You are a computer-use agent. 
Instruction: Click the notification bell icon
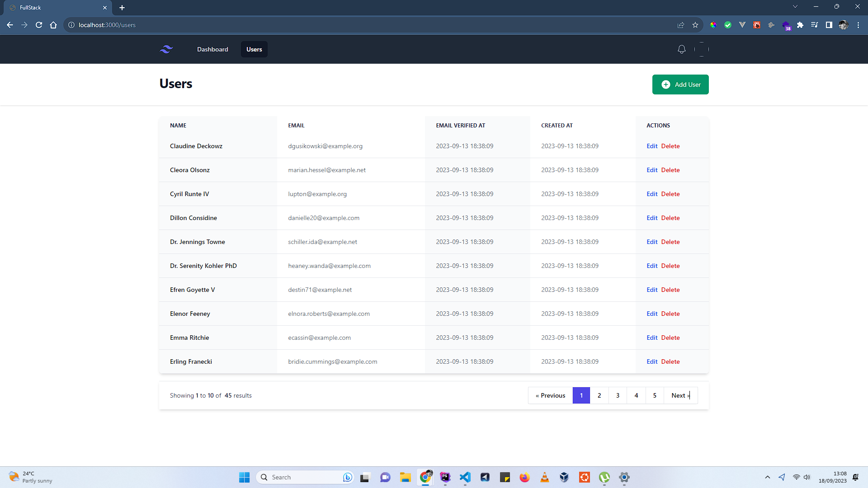[x=682, y=49]
